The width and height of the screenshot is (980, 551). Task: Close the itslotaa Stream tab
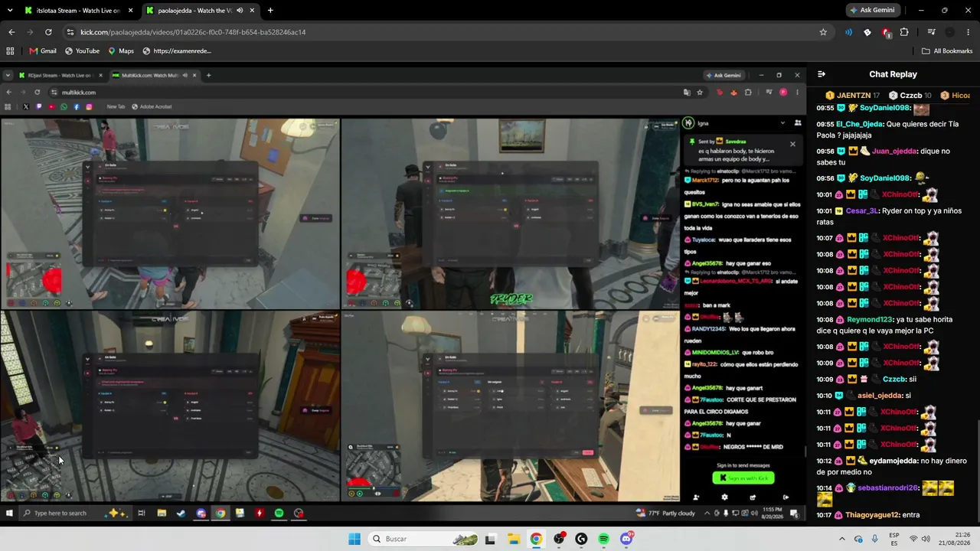pyautogui.click(x=131, y=11)
